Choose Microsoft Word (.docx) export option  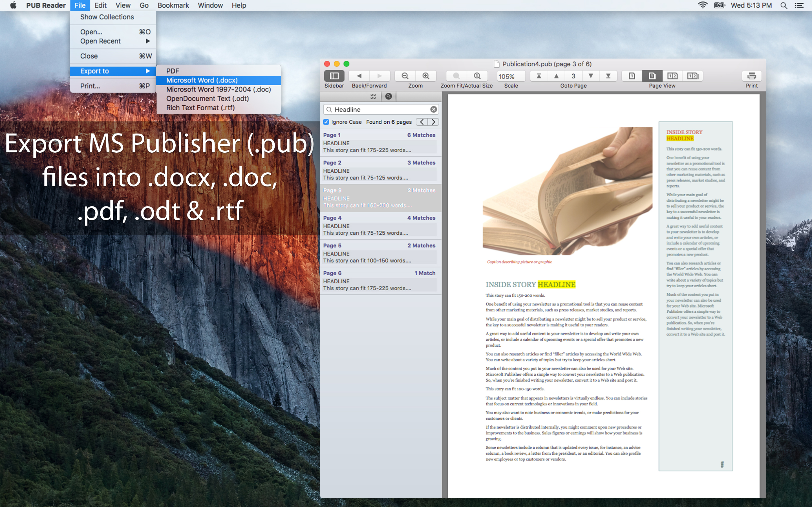[x=202, y=80]
